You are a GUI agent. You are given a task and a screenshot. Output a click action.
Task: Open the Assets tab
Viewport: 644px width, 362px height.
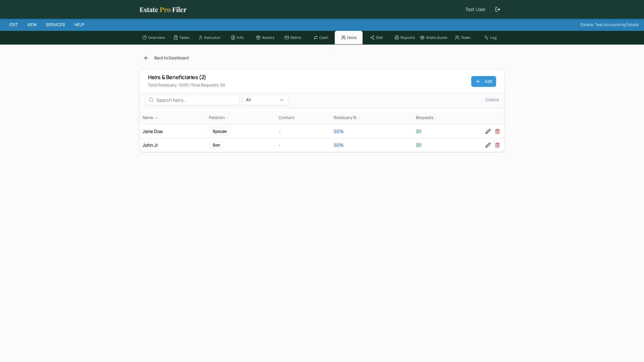click(265, 38)
